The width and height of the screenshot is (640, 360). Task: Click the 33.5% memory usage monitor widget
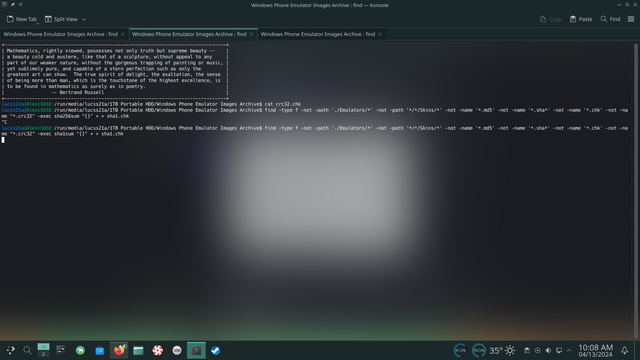click(479, 350)
